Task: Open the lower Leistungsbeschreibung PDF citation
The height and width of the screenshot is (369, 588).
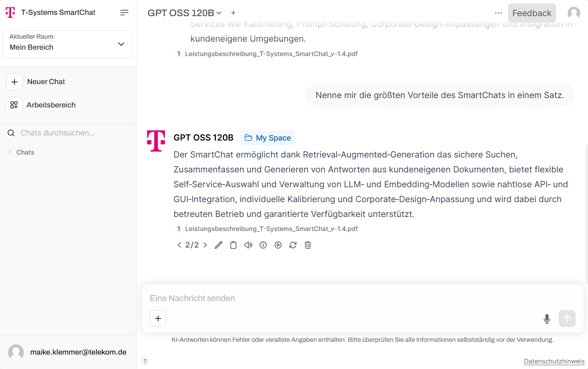Action: (x=267, y=229)
